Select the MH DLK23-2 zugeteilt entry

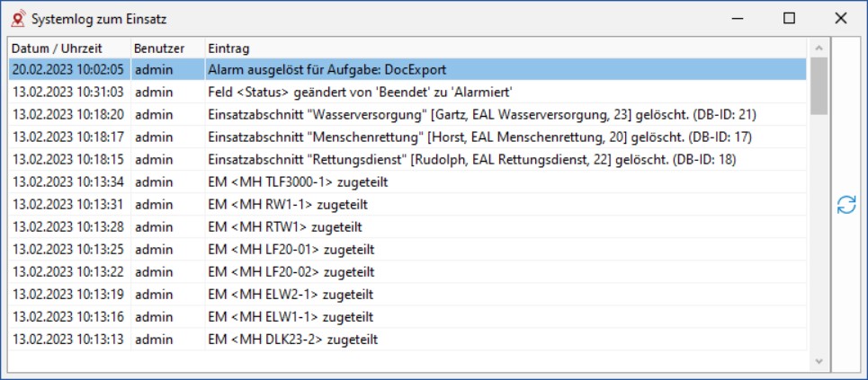tap(407, 339)
